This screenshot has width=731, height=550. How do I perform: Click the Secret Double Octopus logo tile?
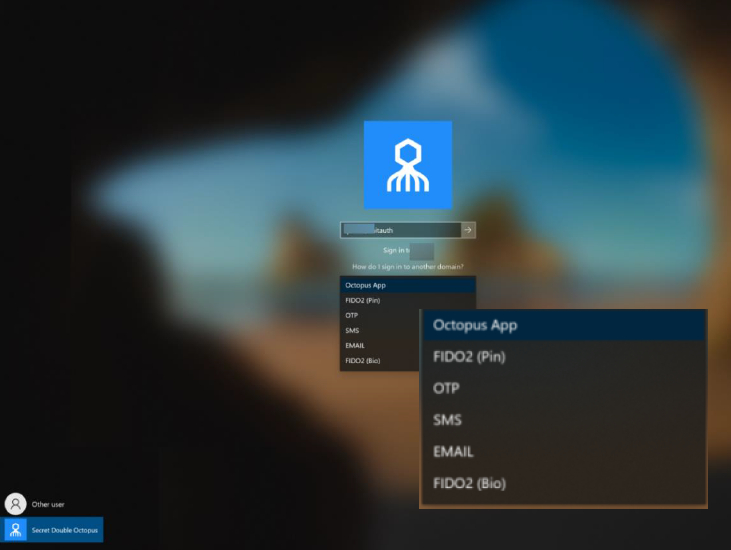click(x=408, y=165)
